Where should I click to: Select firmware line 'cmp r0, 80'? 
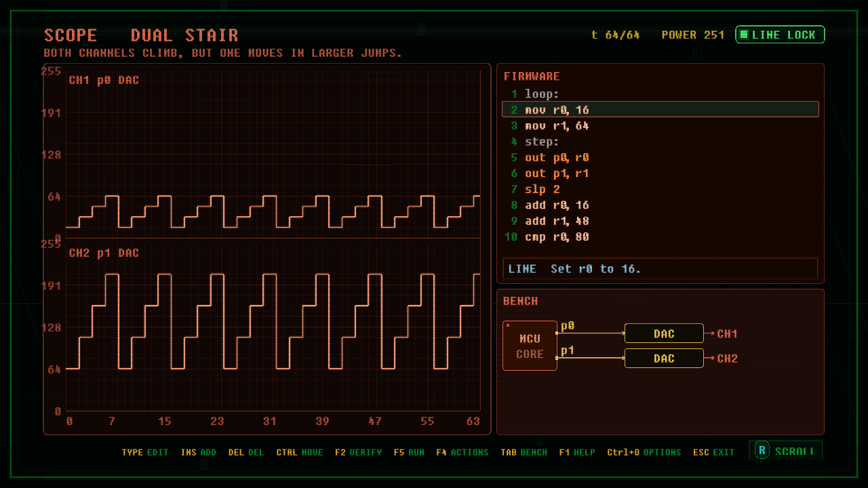pyautogui.click(x=660, y=237)
